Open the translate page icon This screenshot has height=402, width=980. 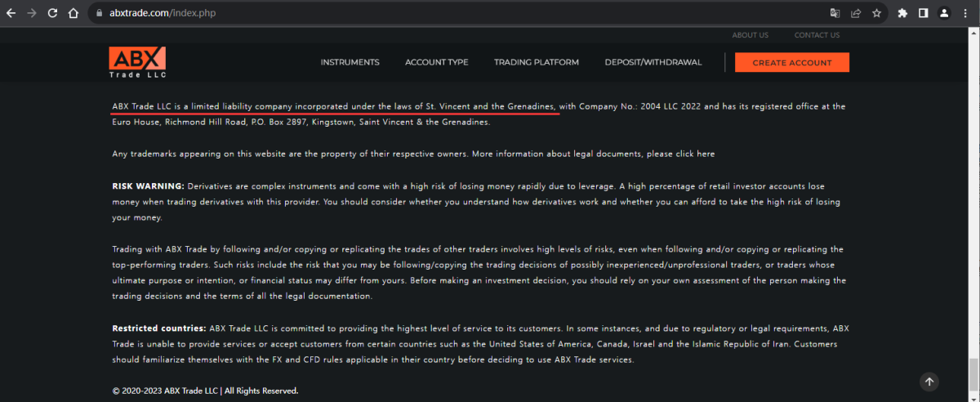(835, 13)
